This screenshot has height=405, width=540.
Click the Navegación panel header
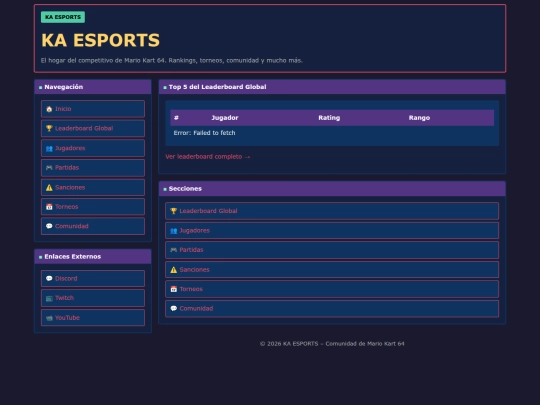(x=93, y=87)
